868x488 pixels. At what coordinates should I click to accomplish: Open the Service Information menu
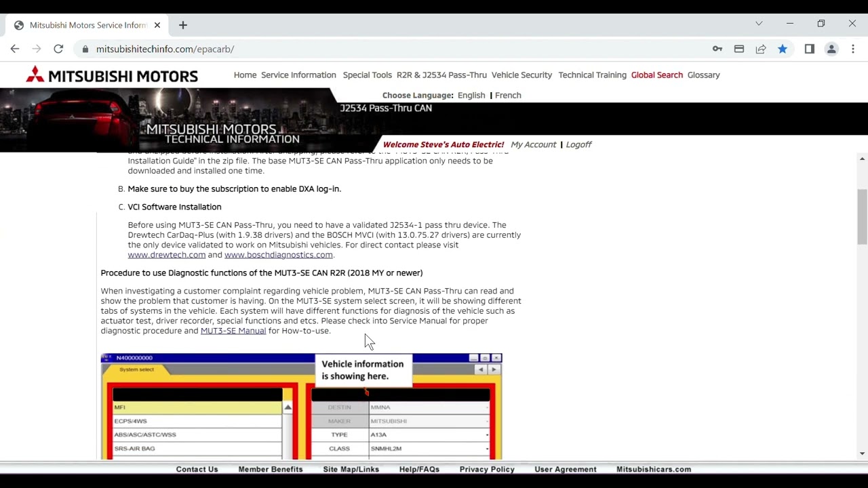[298, 75]
